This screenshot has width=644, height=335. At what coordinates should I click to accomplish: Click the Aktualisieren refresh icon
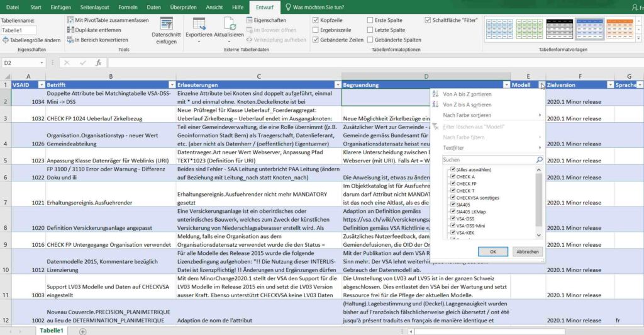tap(229, 25)
